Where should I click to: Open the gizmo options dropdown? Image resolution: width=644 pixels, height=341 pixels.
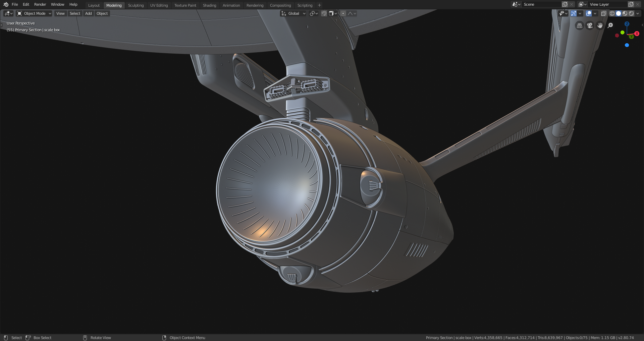point(580,13)
